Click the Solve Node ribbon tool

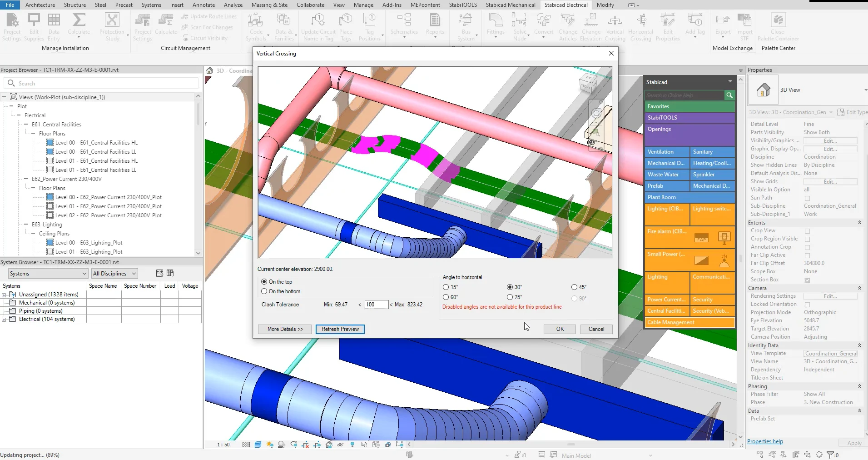[520, 27]
